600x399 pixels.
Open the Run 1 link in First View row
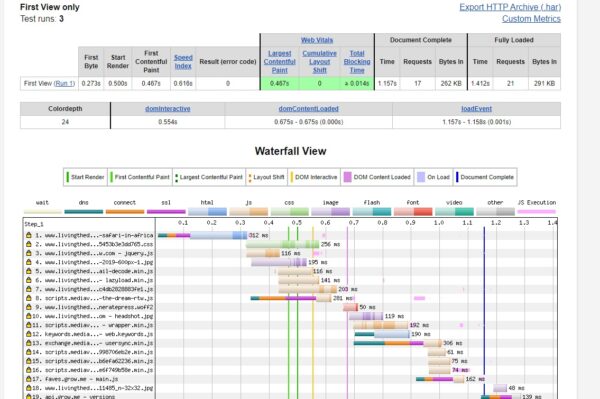tap(64, 83)
